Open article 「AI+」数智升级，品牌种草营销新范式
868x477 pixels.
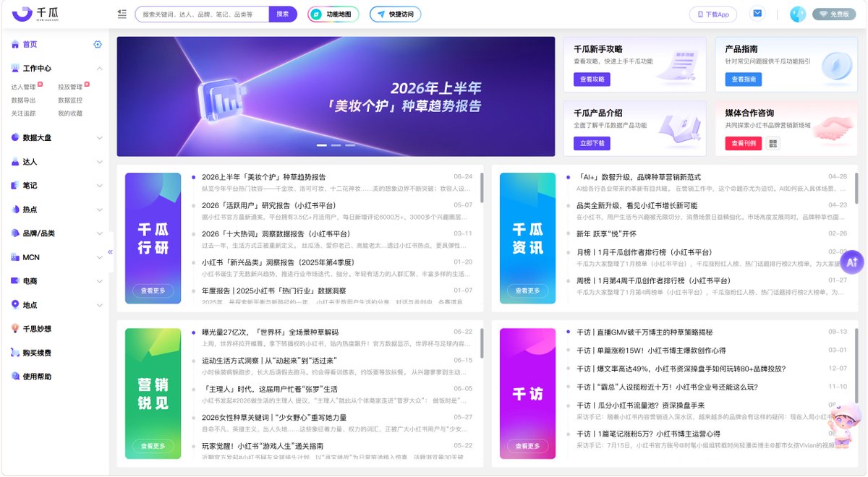pyautogui.click(x=639, y=177)
